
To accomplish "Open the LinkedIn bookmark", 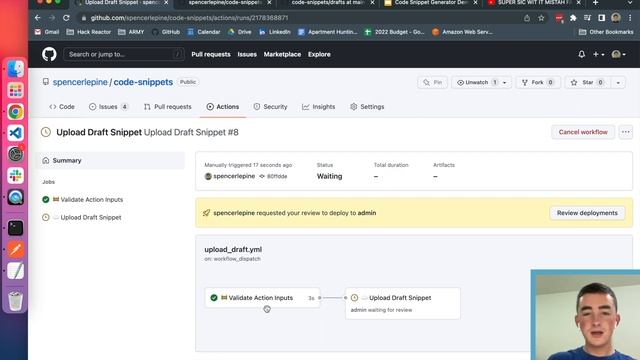I will [275, 32].
